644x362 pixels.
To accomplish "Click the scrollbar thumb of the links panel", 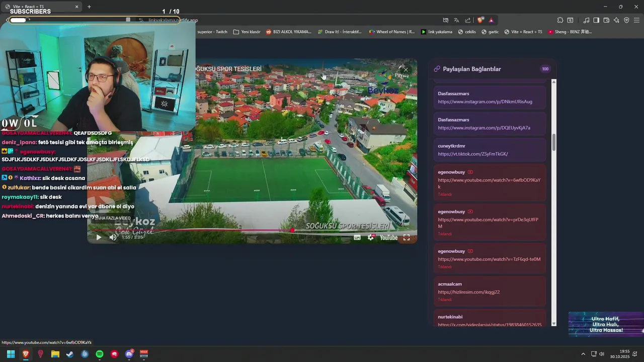I will coord(554,142).
